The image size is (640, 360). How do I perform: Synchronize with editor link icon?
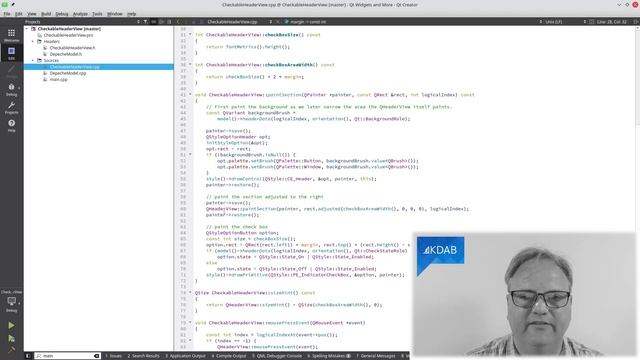153,22
